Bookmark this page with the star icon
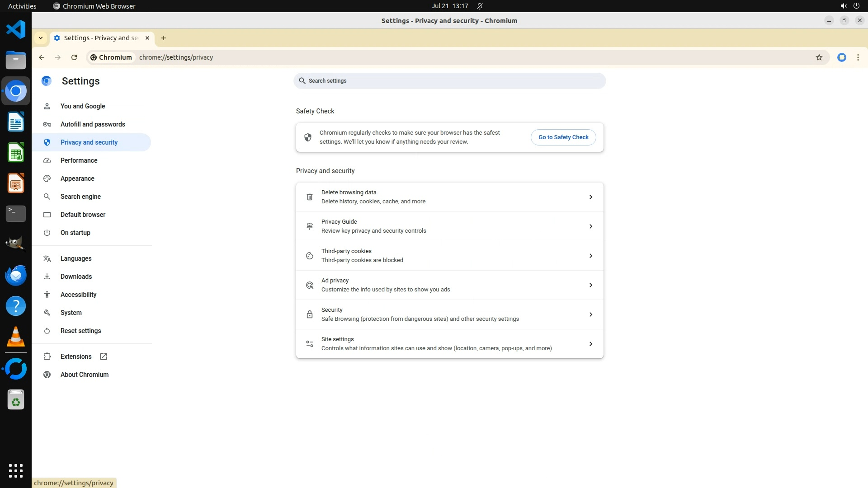Image resolution: width=868 pixels, height=488 pixels. click(819, 57)
